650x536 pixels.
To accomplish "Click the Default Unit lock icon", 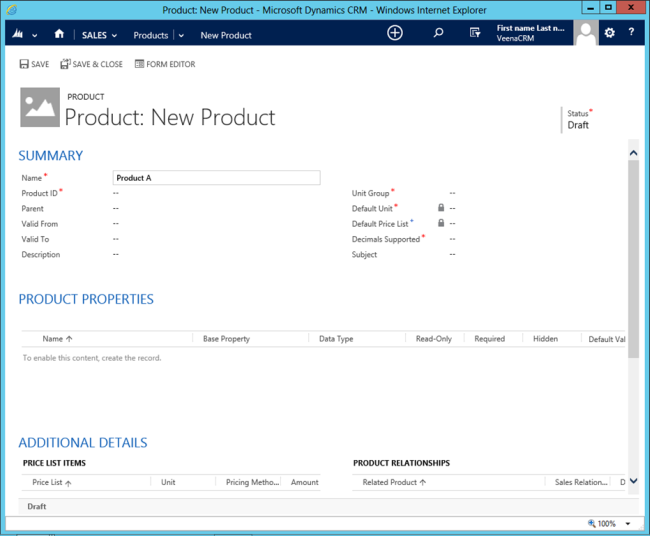I will click(441, 208).
